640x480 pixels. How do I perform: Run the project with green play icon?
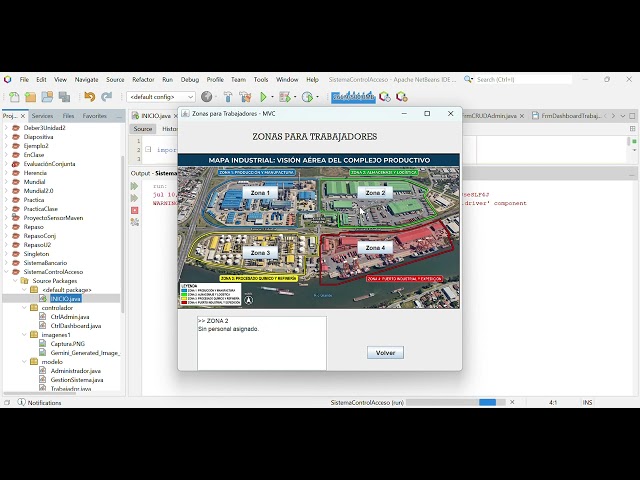tap(263, 97)
